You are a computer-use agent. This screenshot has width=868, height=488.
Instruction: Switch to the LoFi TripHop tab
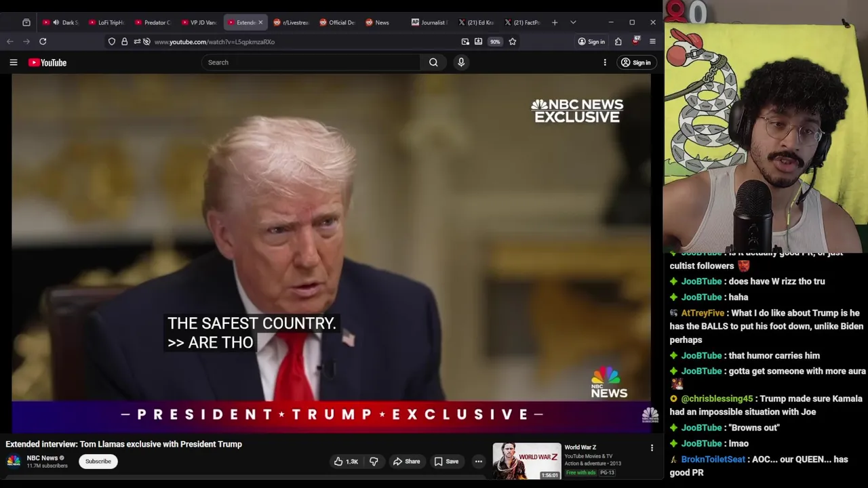[106, 22]
